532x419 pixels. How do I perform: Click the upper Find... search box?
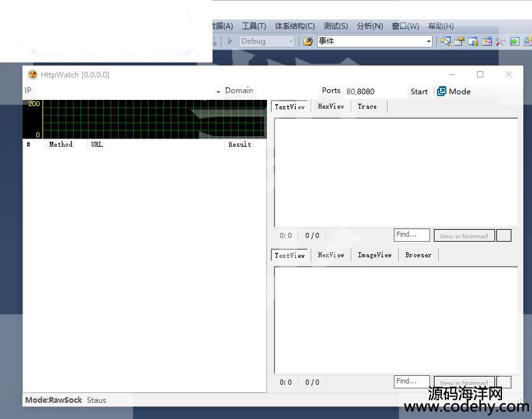(411, 235)
